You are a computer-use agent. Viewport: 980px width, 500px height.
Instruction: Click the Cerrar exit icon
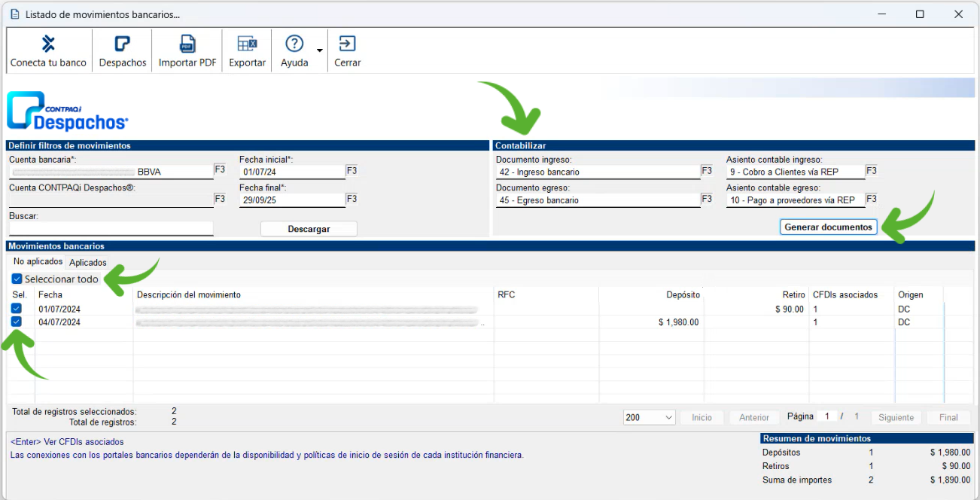click(348, 44)
